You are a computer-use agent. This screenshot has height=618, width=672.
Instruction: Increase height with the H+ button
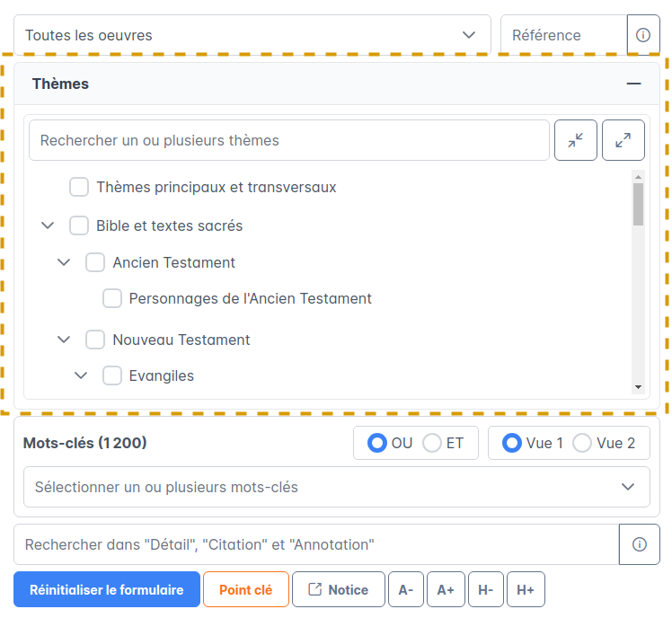pyautogui.click(x=526, y=590)
